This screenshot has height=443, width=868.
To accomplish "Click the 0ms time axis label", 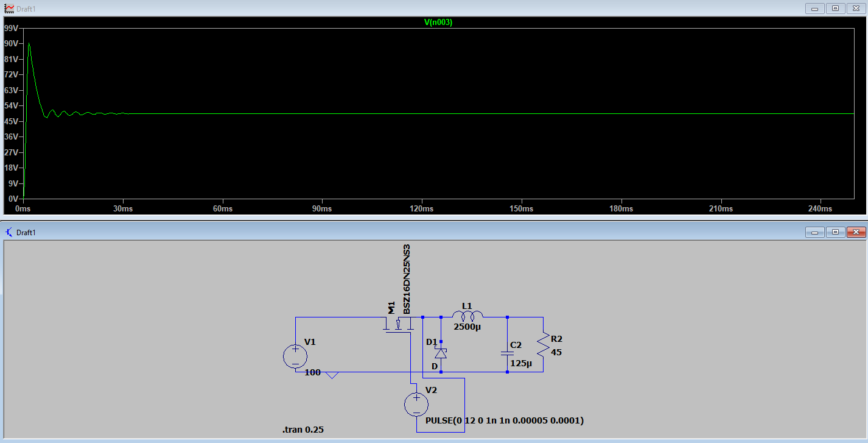I will click(x=23, y=209).
